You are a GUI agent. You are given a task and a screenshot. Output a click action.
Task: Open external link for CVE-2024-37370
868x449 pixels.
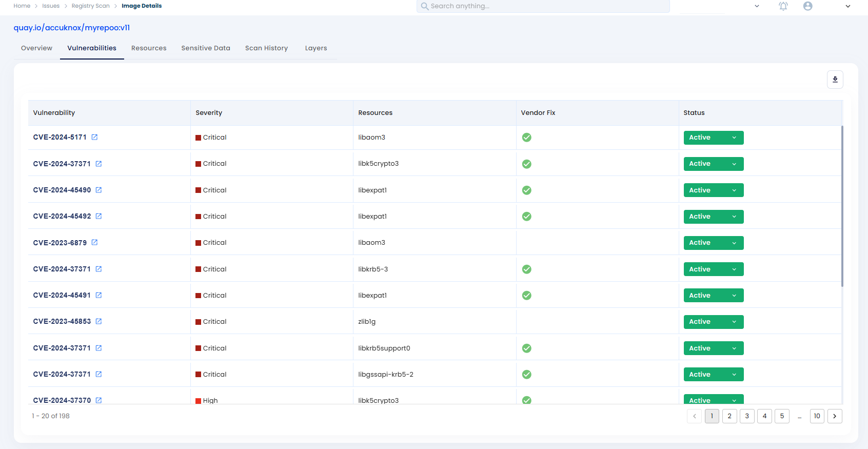98,400
